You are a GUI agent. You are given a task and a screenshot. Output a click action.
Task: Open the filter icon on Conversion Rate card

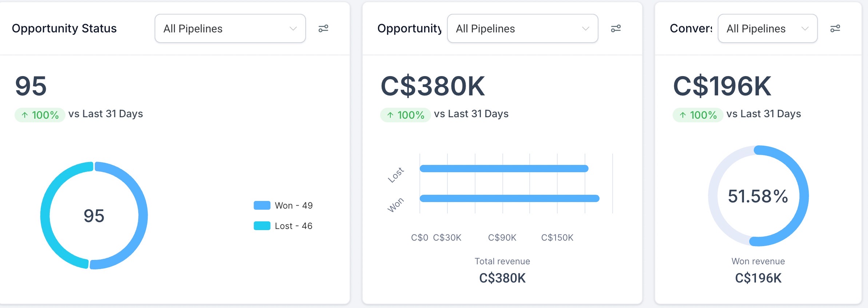click(x=836, y=28)
